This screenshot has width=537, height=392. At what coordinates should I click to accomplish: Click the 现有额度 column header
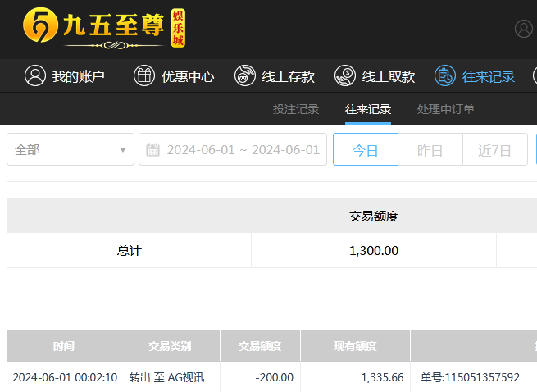point(356,346)
